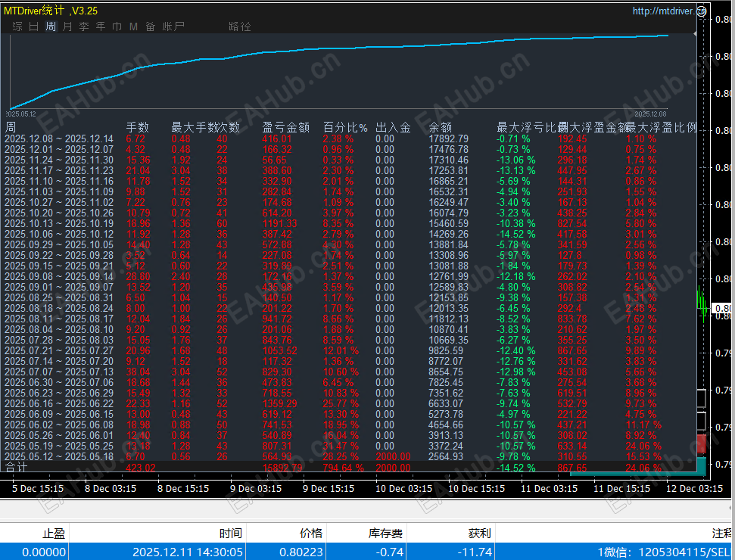The image size is (735, 560).
Task: Click the 10 Dec 15:15 time axis label
Action: pos(476,488)
